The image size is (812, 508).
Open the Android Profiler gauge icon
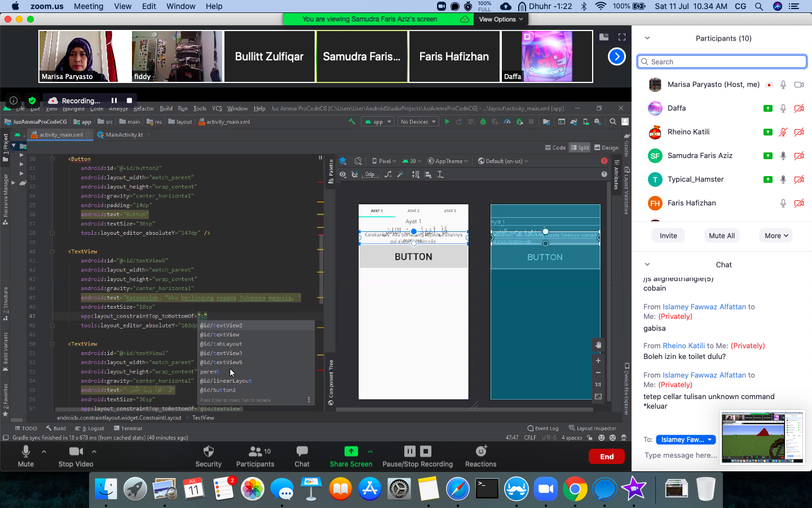507,121
